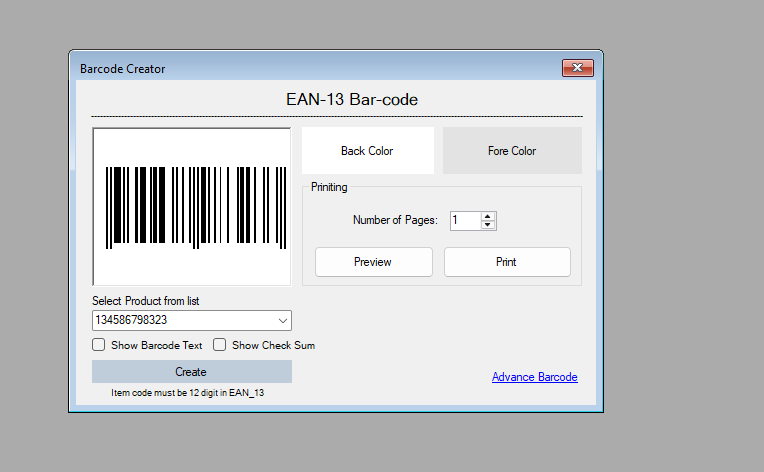
Task: Click the Number of Pages label
Action: [394, 220]
